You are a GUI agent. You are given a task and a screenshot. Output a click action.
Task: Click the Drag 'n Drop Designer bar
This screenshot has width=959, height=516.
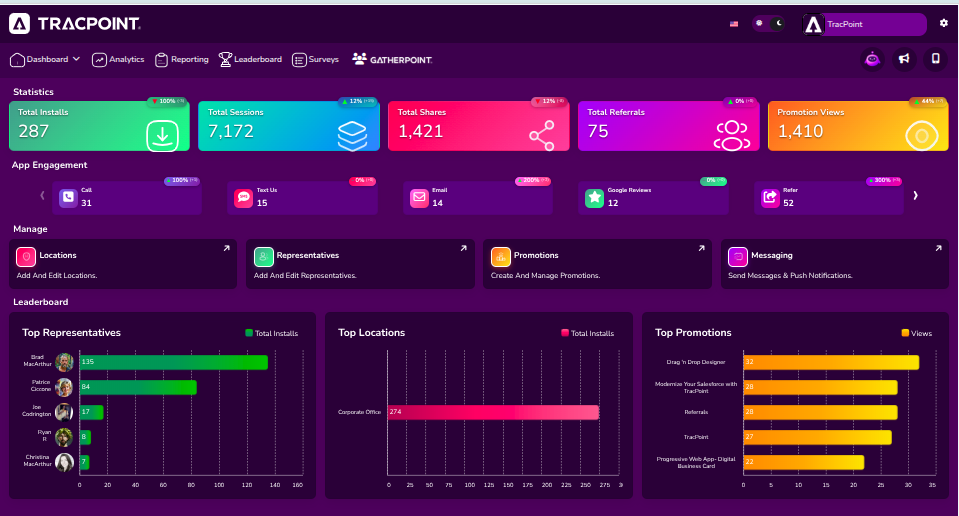[831, 362]
